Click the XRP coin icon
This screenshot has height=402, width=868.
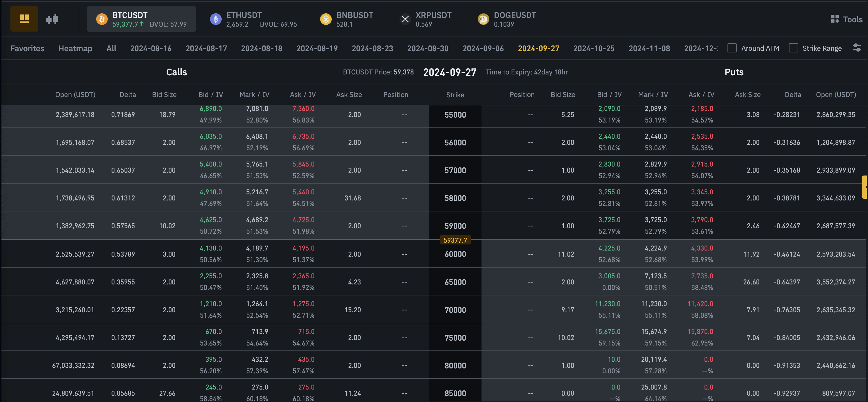point(405,19)
